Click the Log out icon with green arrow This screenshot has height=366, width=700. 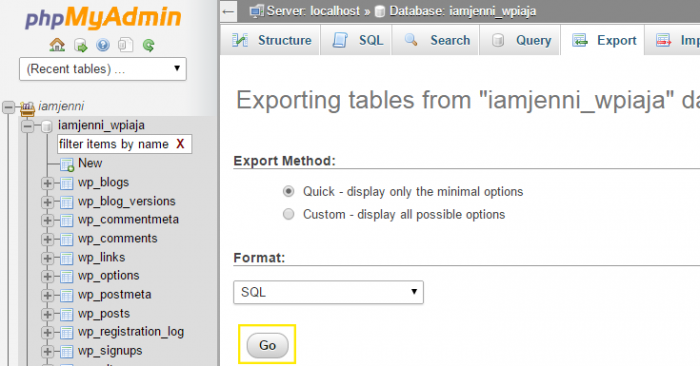click(x=81, y=45)
